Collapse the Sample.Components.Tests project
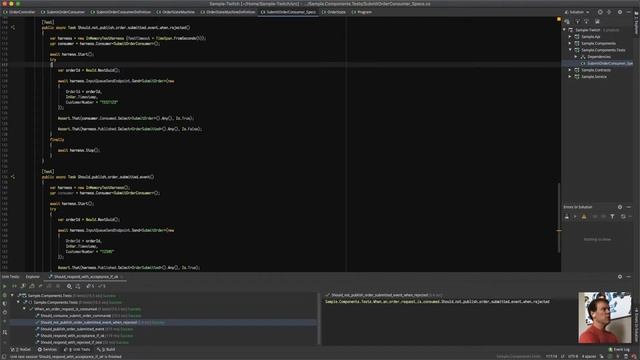Screen dimensions: 640x360 point(570,50)
